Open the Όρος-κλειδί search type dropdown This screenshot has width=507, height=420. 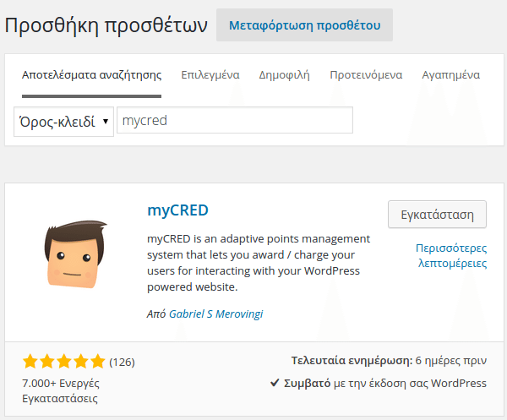coord(63,122)
